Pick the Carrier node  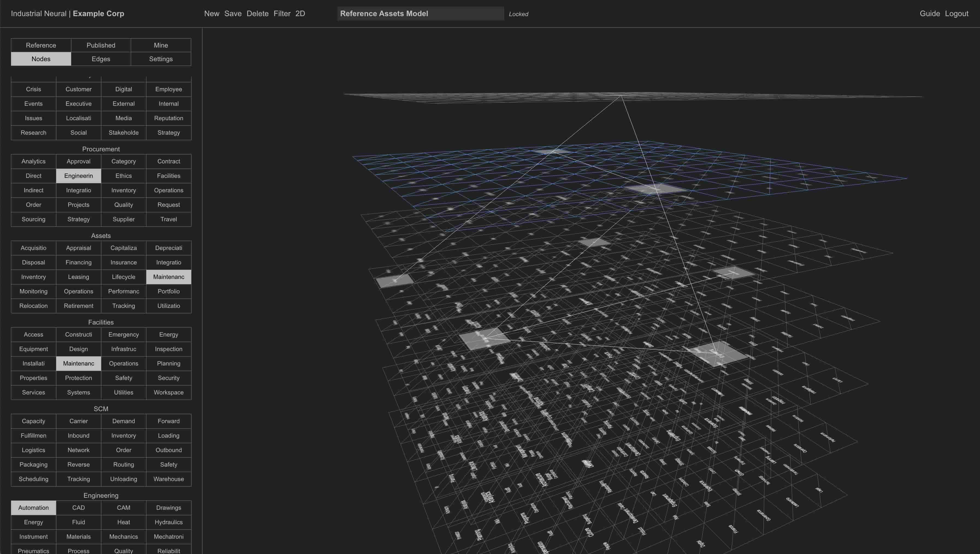point(78,421)
